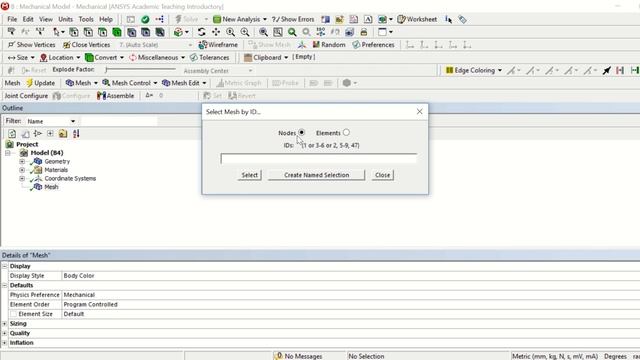Screen dimensions: 640x360
Task: Click the green Zoom to Fit magnifier
Action: [292, 32]
